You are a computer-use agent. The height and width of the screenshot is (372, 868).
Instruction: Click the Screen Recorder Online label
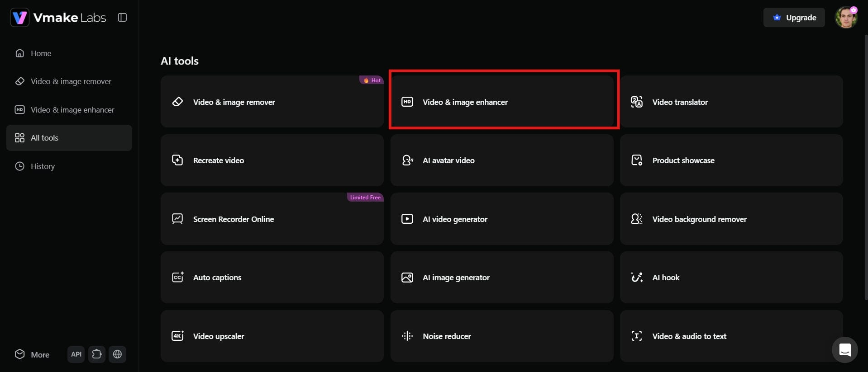pos(234,219)
